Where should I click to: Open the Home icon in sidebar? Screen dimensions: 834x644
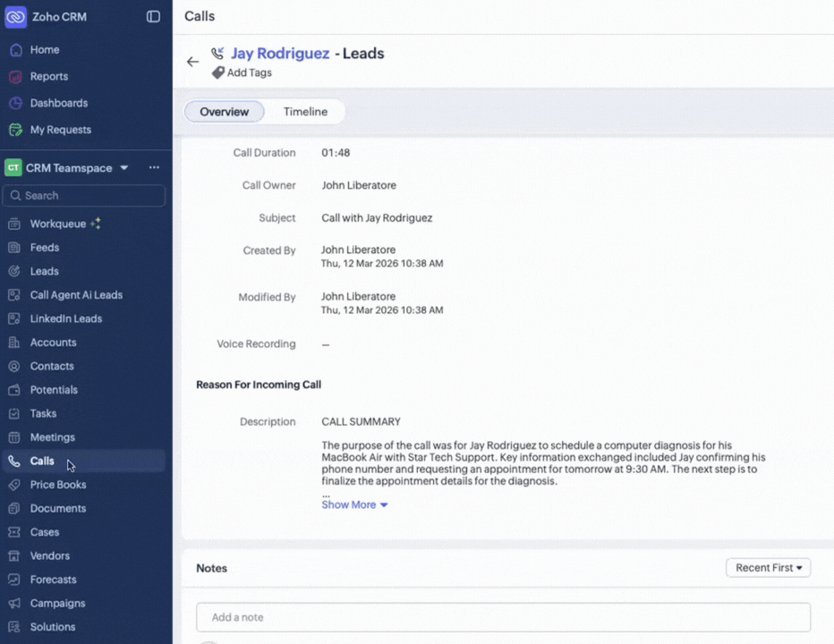(15, 50)
